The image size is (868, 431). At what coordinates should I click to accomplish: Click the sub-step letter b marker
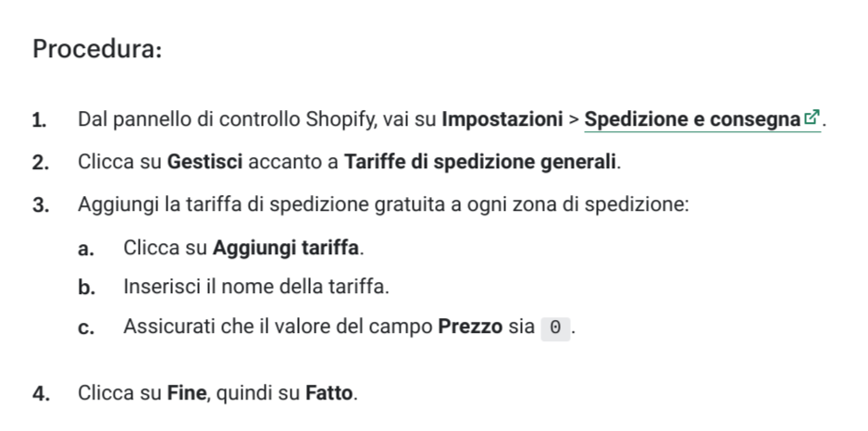coord(86,288)
